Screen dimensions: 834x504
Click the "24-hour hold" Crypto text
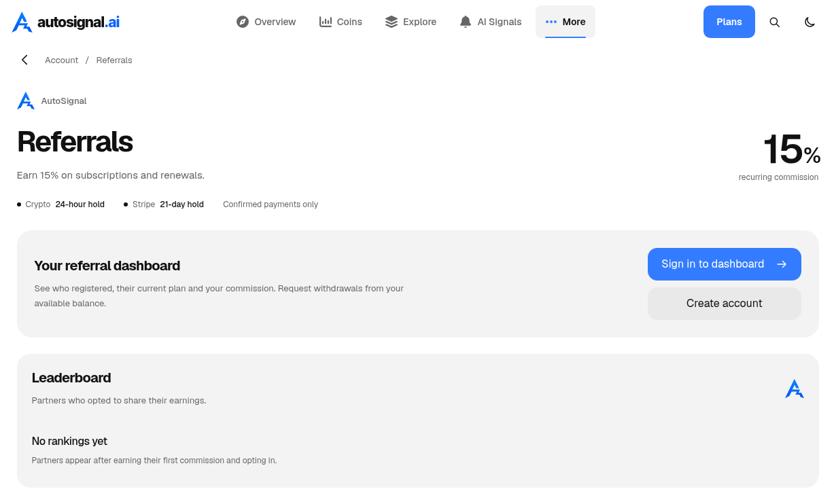[80, 204]
